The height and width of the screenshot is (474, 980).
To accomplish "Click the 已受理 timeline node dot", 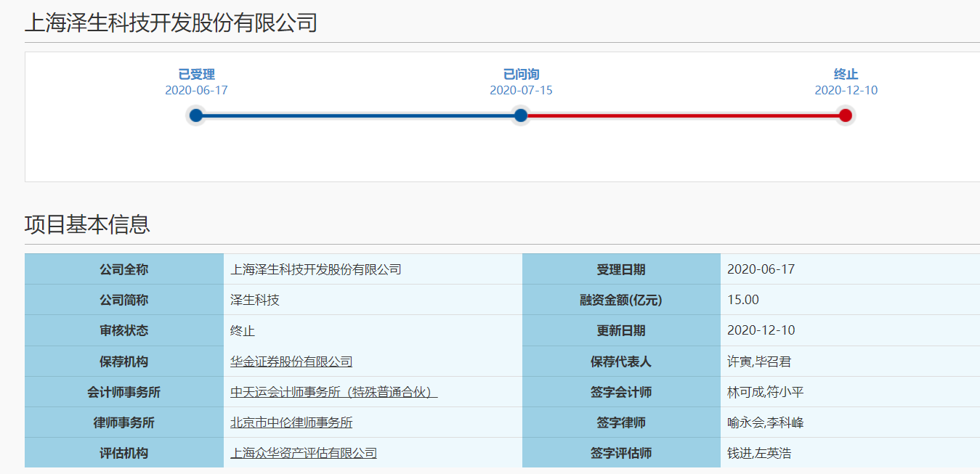I will [x=196, y=115].
